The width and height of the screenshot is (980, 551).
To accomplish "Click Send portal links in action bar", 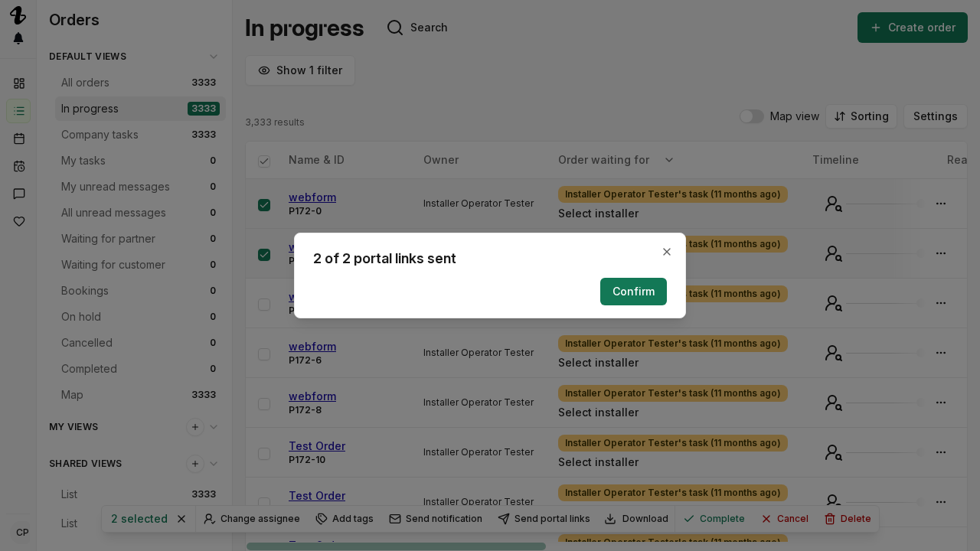I will 544,519.
